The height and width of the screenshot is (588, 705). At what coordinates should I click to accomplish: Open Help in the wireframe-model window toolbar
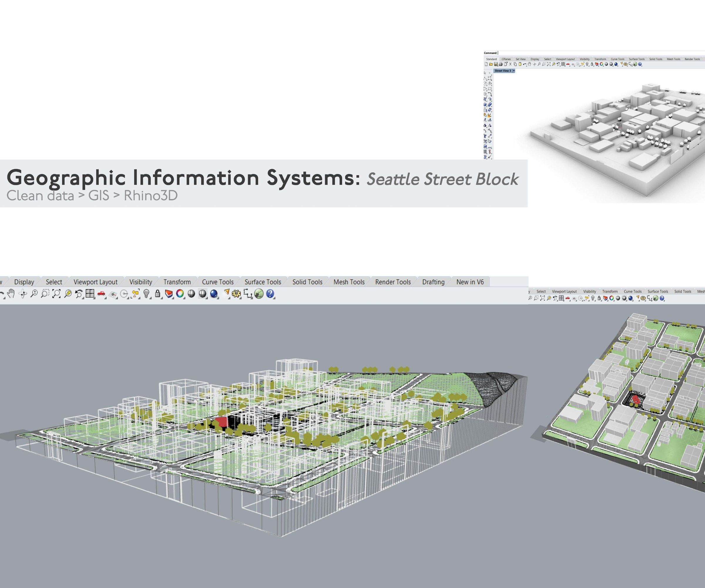click(270, 294)
